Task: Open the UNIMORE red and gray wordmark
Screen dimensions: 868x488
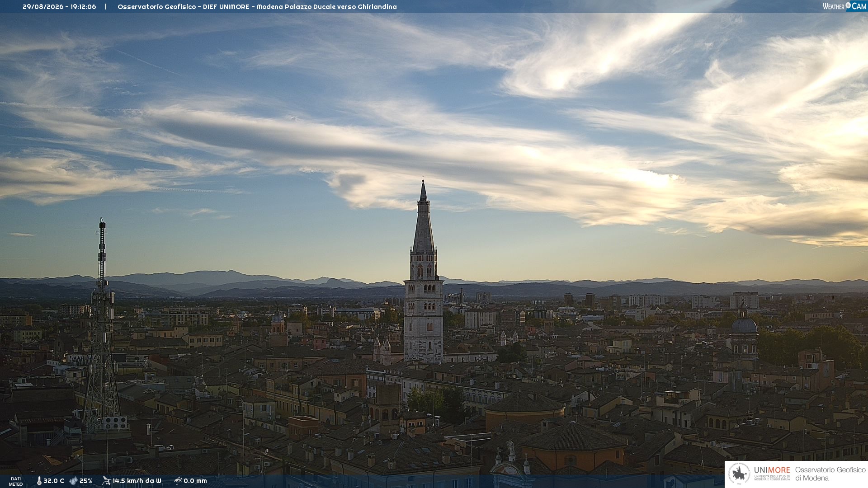Action: coord(772,470)
